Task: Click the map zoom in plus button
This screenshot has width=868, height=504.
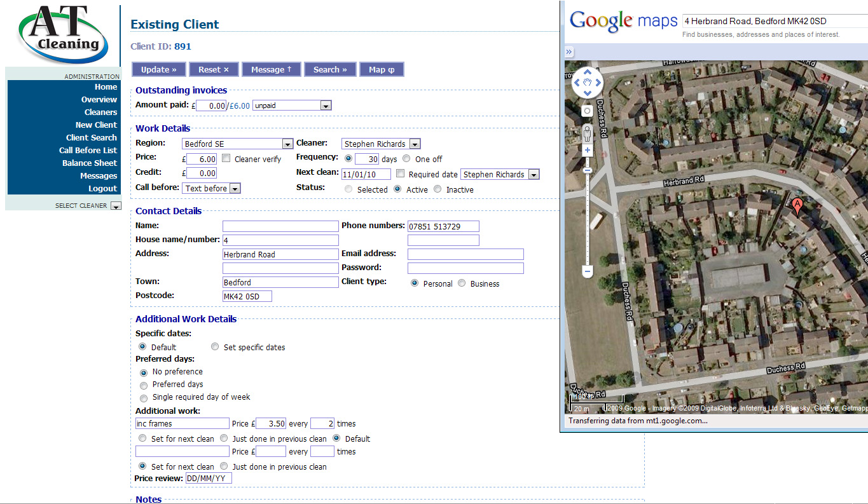Action: point(587,151)
